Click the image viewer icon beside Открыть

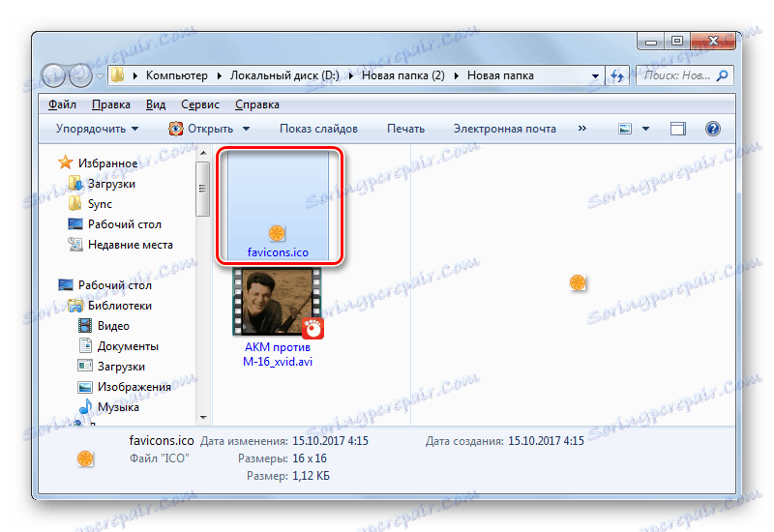175,129
